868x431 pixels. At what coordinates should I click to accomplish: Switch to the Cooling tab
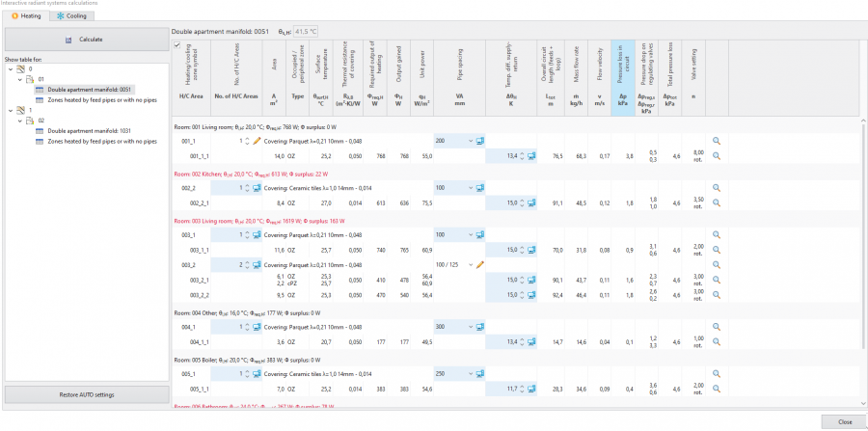[74, 16]
